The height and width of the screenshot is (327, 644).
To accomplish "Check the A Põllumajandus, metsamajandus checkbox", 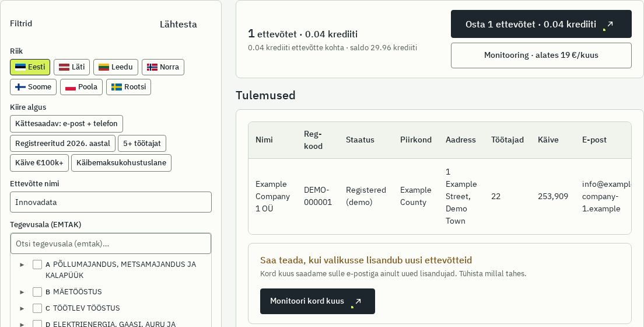I will [37, 265].
